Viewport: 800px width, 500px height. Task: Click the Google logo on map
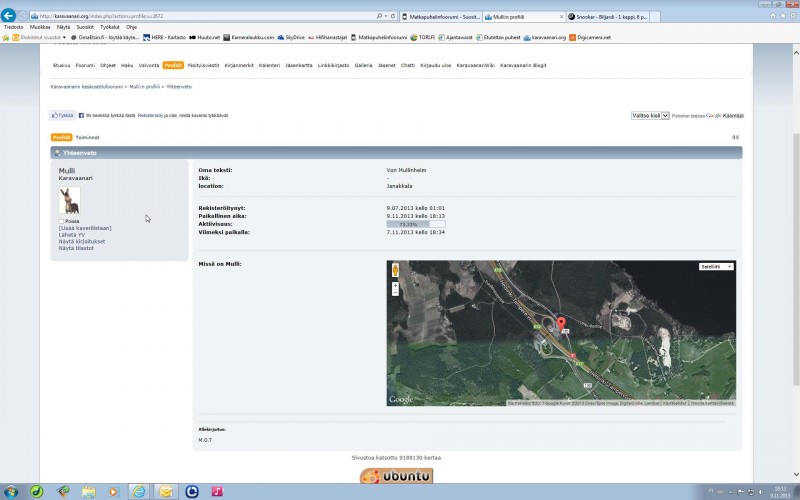(401, 400)
